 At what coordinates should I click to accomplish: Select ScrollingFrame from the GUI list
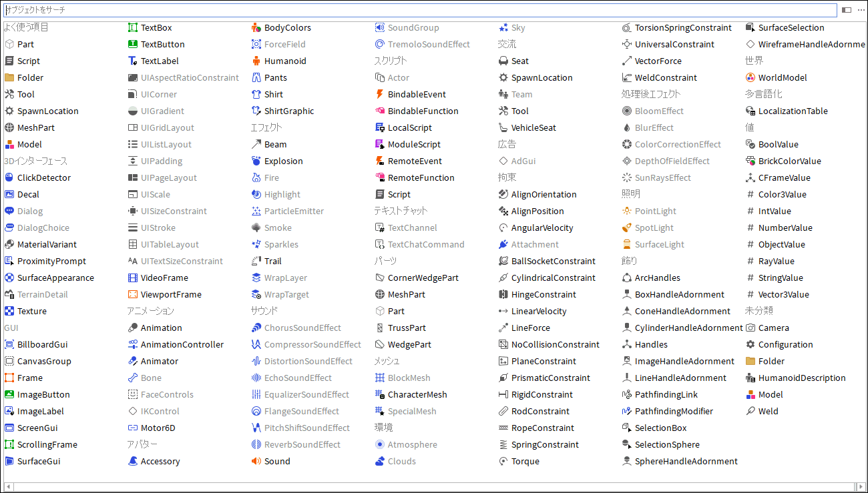47,444
